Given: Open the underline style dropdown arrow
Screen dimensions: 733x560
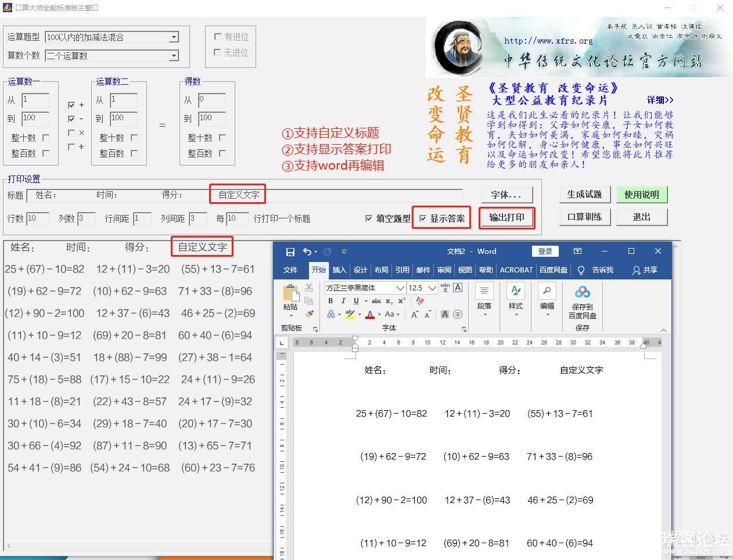Looking at the screenshot, I should [x=365, y=301].
